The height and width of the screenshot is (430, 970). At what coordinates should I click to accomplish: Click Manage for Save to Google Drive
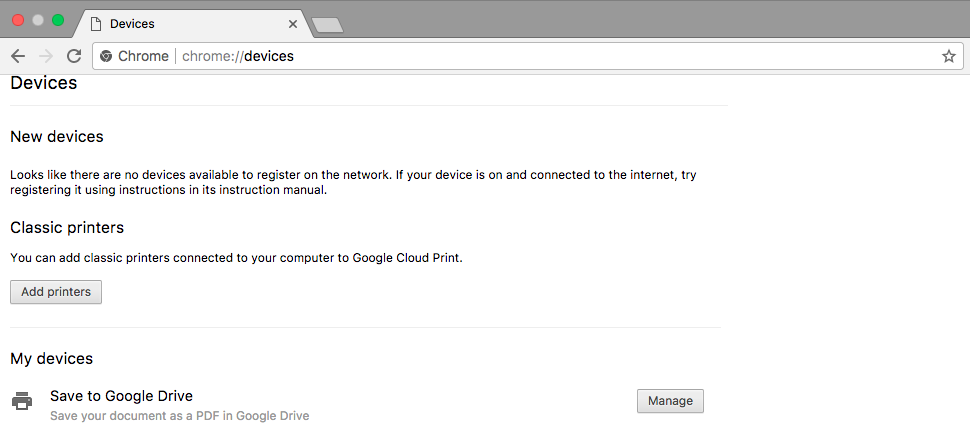670,401
